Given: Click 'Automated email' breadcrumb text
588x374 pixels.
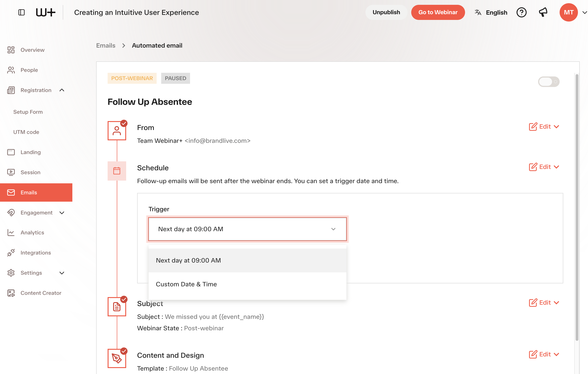Looking at the screenshot, I should [x=157, y=45].
